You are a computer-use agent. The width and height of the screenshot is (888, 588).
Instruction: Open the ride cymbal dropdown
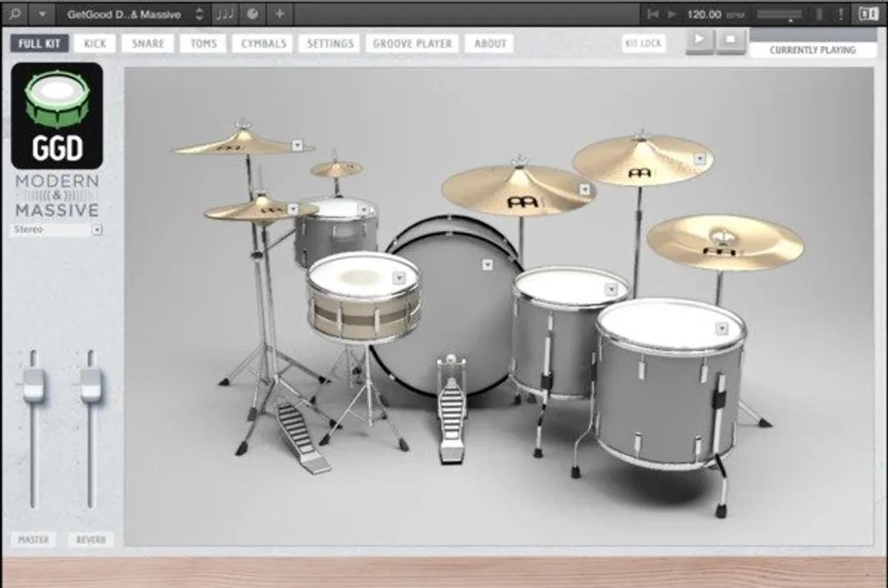tap(585, 190)
